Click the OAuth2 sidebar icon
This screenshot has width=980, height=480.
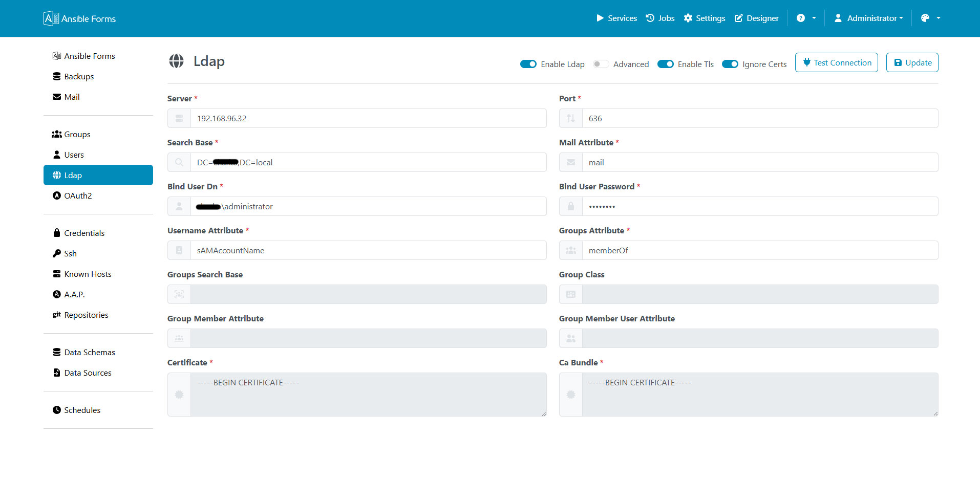[56, 195]
